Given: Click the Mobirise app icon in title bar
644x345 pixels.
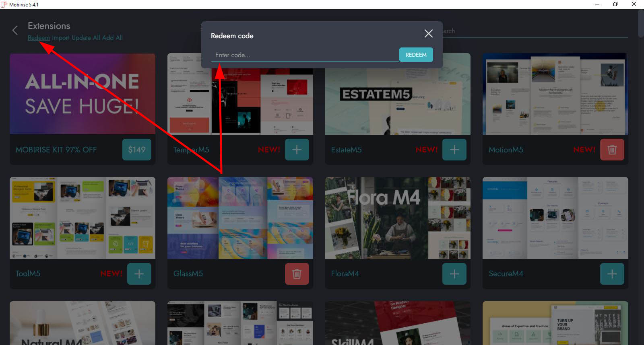Looking at the screenshot, I should coord(4,4).
